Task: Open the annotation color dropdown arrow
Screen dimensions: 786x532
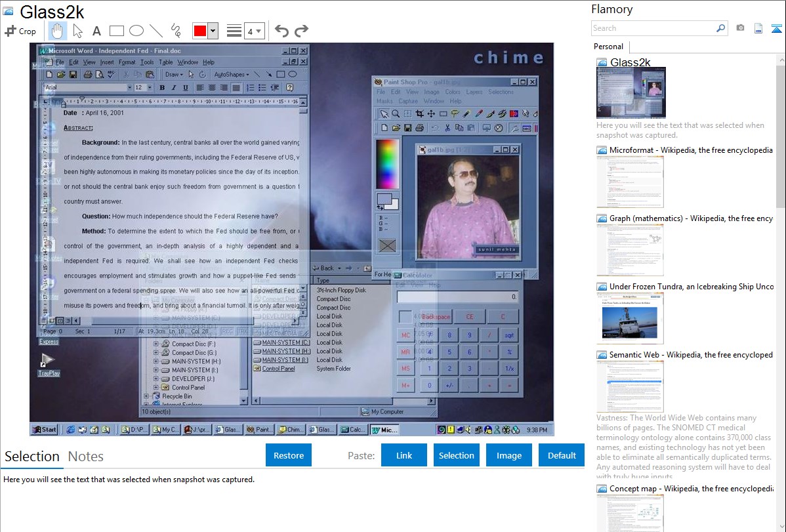Action: coord(213,31)
